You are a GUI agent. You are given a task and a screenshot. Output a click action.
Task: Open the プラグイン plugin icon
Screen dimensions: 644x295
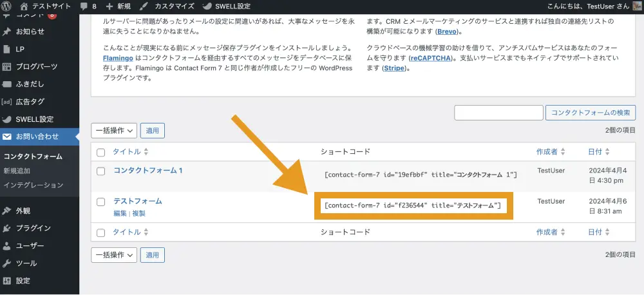coord(7,228)
